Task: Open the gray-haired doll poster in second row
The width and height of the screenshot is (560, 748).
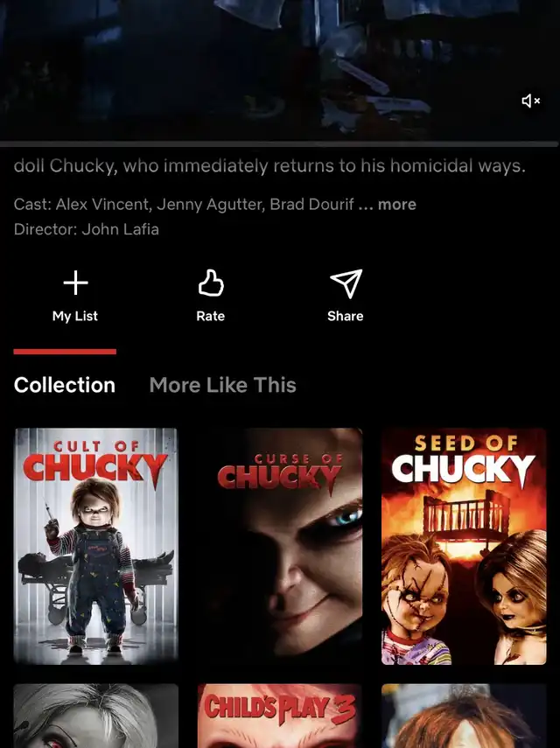Action: tap(96, 716)
